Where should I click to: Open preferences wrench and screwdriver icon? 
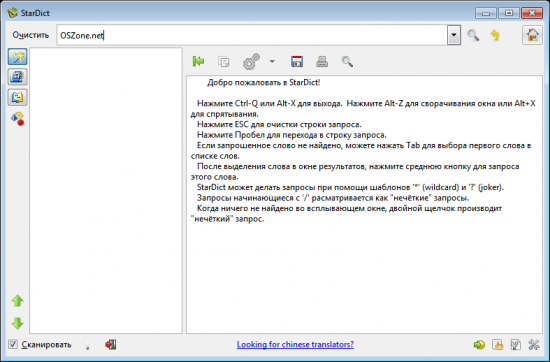(x=534, y=345)
